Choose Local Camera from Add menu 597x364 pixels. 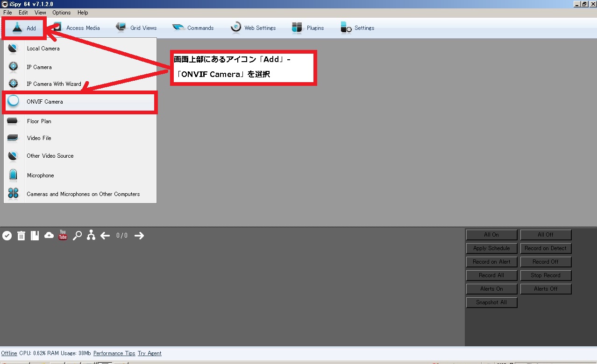(x=80, y=49)
